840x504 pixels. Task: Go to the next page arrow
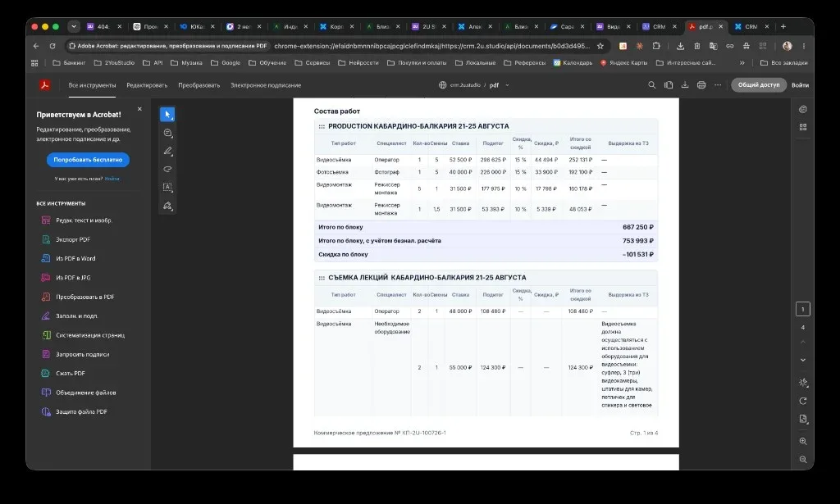tap(803, 360)
